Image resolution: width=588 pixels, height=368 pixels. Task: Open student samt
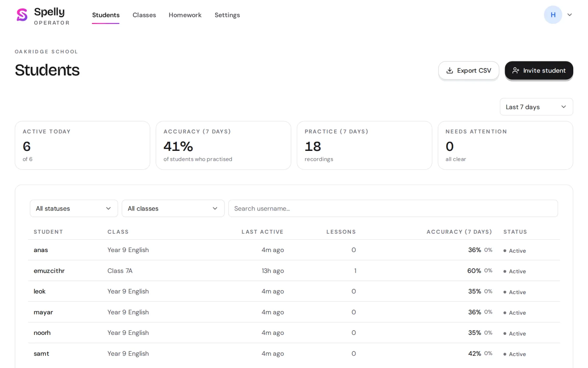click(x=41, y=354)
